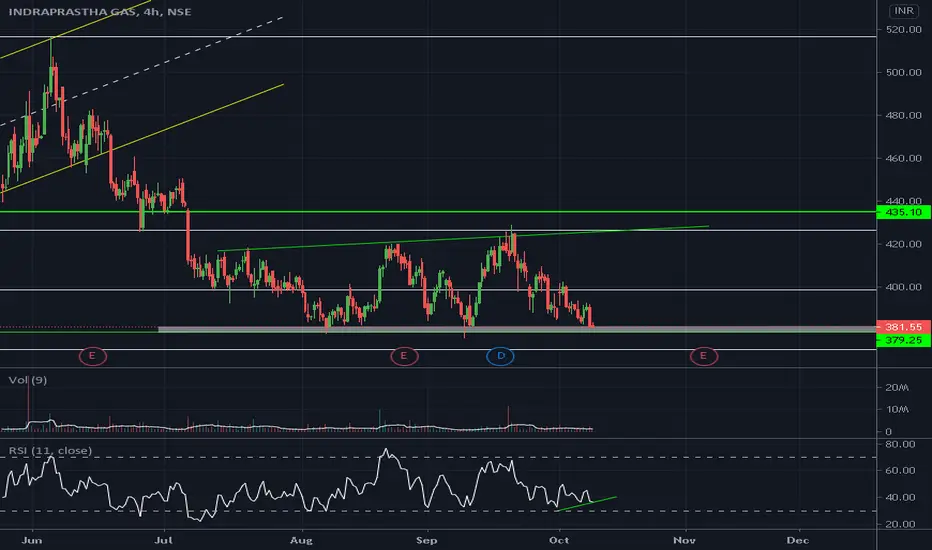Click the 10M volume scale label

click(x=897, y=410)
